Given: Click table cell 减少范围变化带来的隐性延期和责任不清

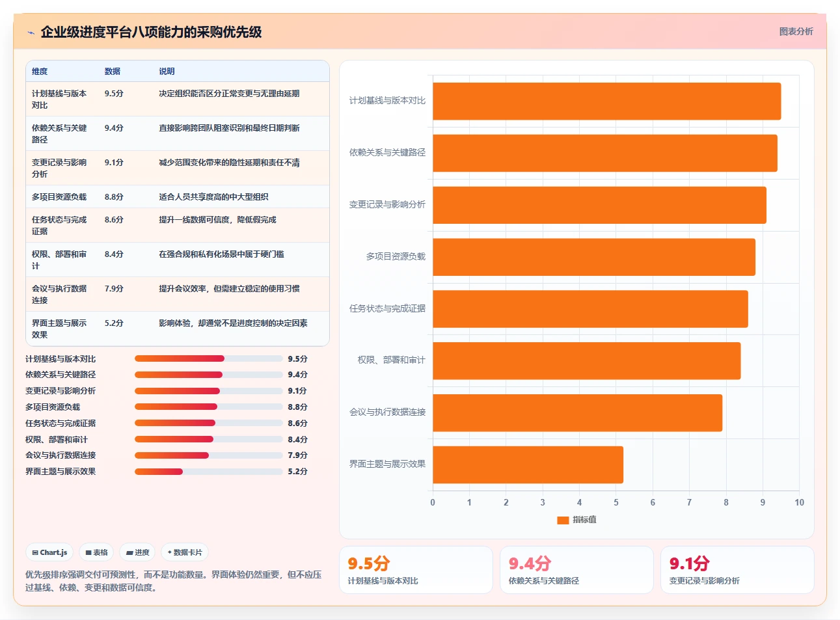Looking at the screenshot, I should (229, 163).
